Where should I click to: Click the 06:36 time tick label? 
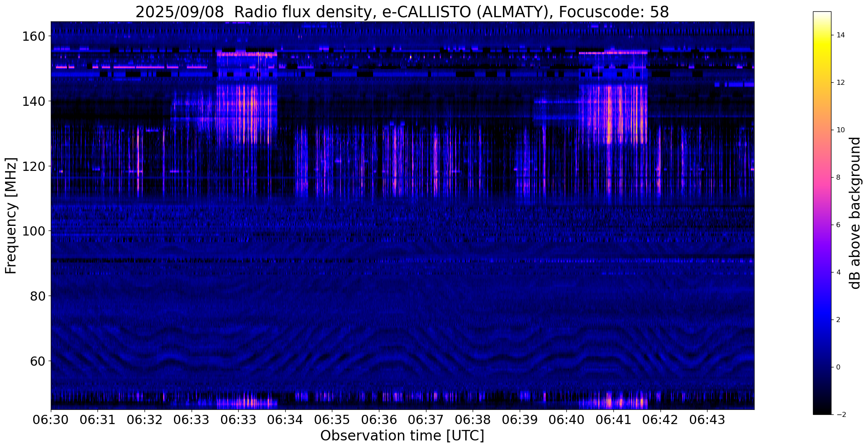point(379,420)
